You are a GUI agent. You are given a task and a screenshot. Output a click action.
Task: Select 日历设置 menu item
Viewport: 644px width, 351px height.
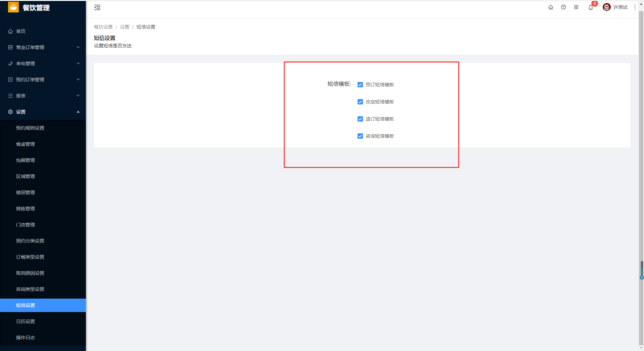pyautogui.click(x=43, y=321)
